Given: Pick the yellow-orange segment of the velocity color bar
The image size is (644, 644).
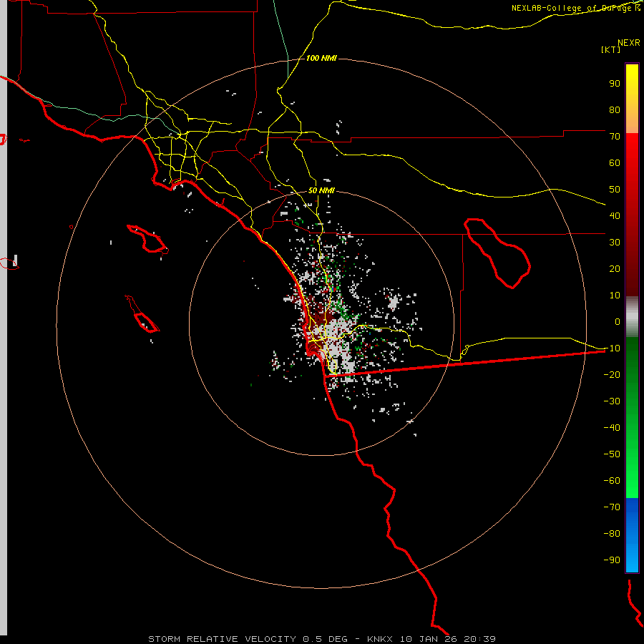Looking at the screenshot, I should (632, 99).
